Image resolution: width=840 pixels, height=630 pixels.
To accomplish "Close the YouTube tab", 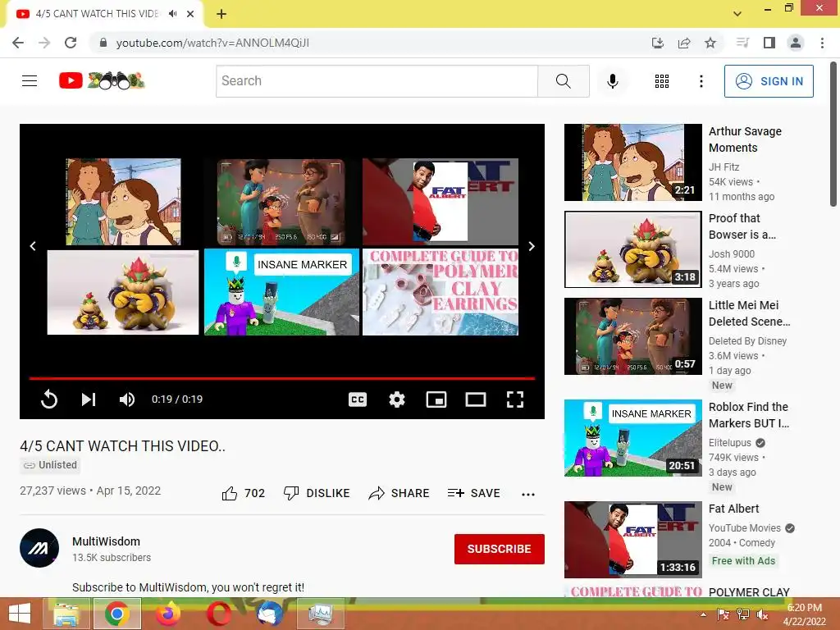I will click(x=190, y=14).
